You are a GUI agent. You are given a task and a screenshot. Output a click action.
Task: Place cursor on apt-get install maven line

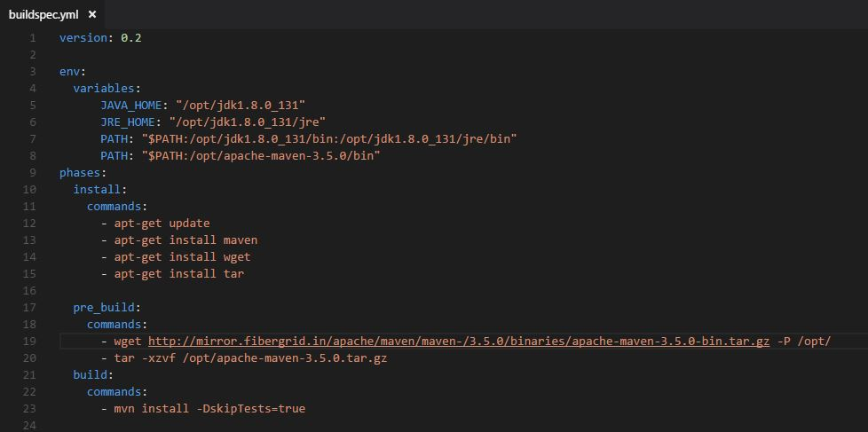179,240
